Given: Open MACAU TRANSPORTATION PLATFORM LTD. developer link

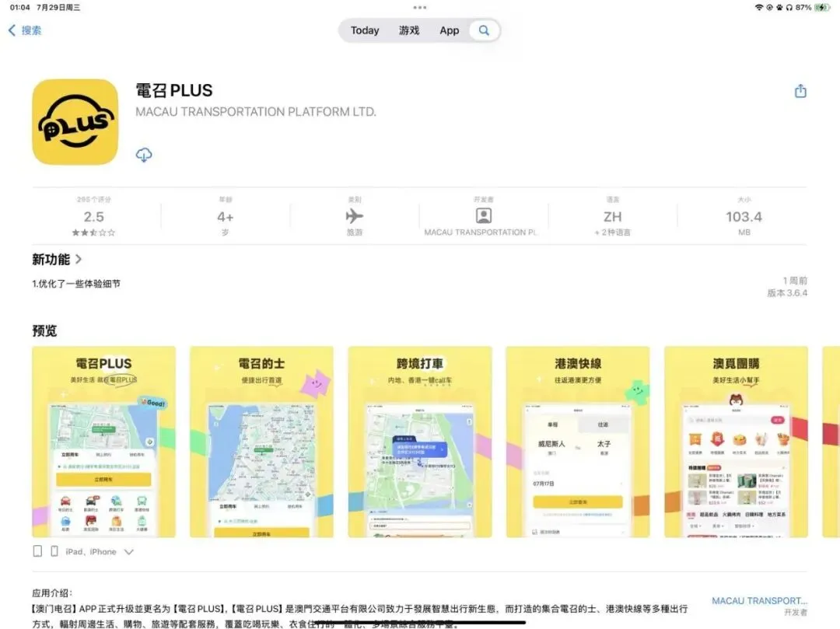Looking at the screenshot, I should click(256, 112).
